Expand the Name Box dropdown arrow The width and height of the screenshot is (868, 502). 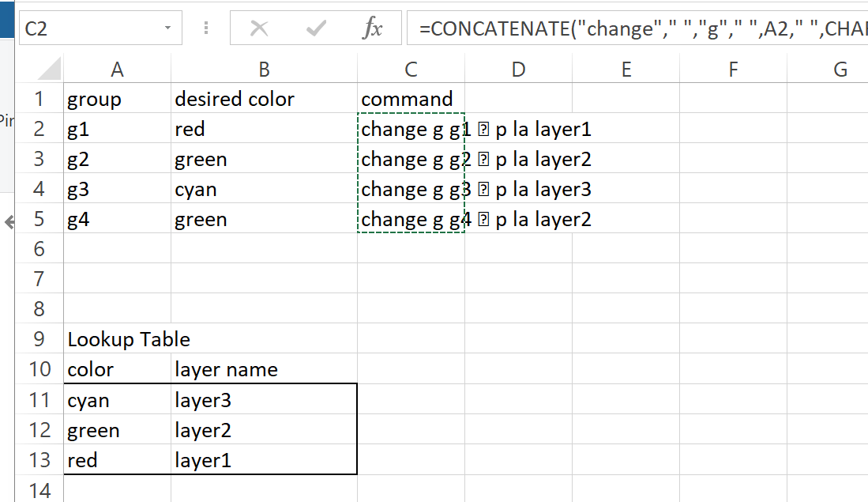click(167, 28)
